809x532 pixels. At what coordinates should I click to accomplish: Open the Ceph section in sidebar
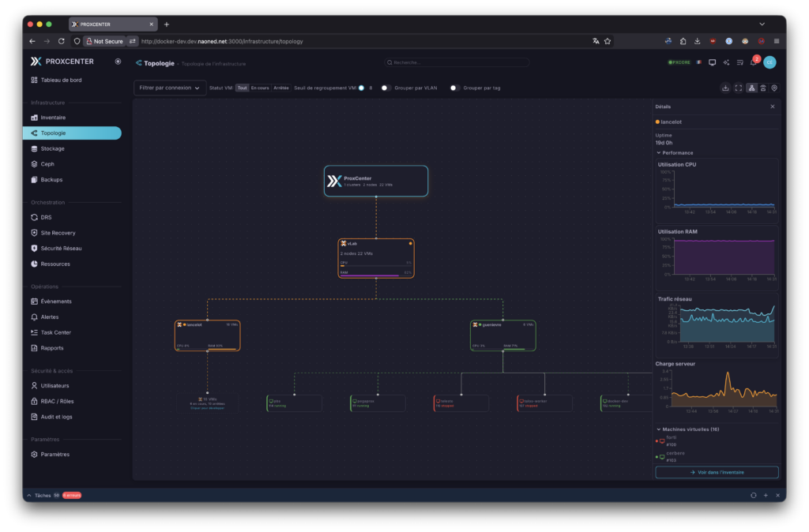point(47,164)
